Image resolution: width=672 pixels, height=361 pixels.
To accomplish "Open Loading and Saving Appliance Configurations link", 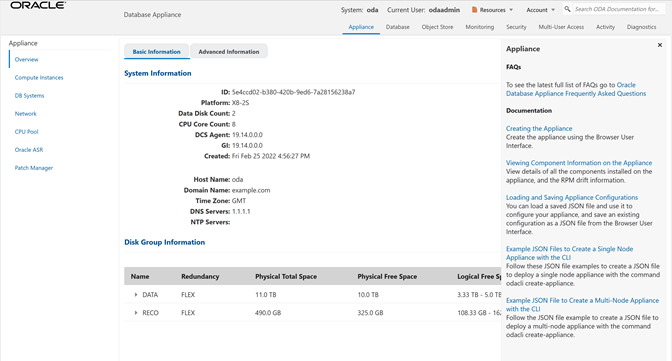I will tap(572, 197).
